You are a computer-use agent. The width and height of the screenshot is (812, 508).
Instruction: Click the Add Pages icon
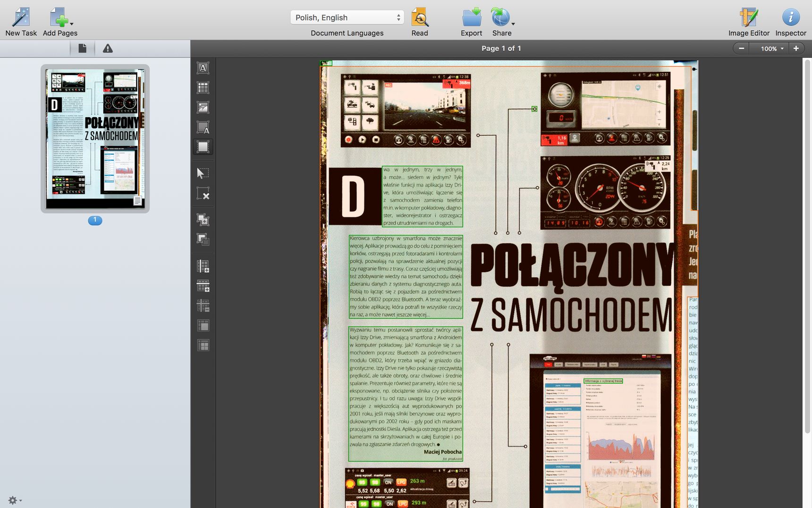[59, 17]
